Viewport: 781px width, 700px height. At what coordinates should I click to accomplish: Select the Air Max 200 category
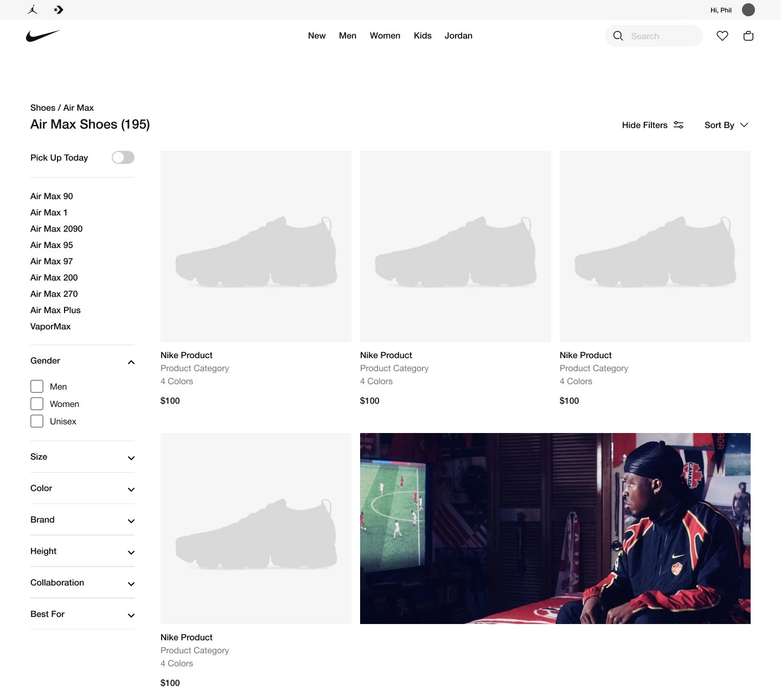[54, 277]
